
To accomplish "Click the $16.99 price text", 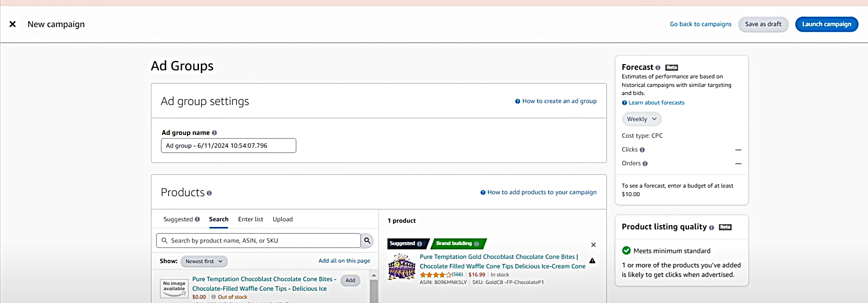I will coord(477,275).
